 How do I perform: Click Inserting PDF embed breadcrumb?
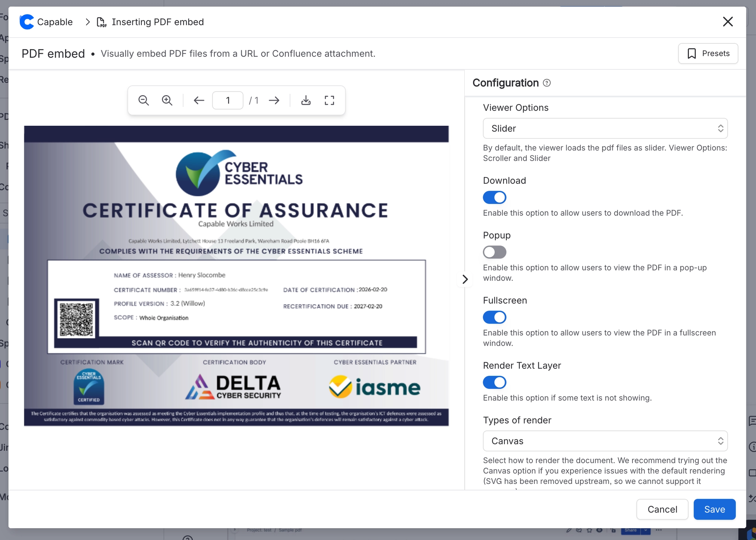click(158, 22)
